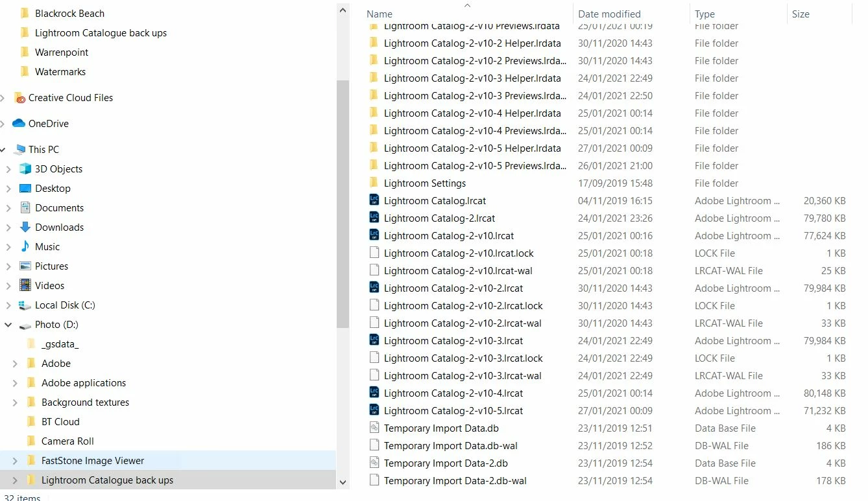The image size is (868, 501).
Task: Expand the Music tree node
Action: [8, 247]
